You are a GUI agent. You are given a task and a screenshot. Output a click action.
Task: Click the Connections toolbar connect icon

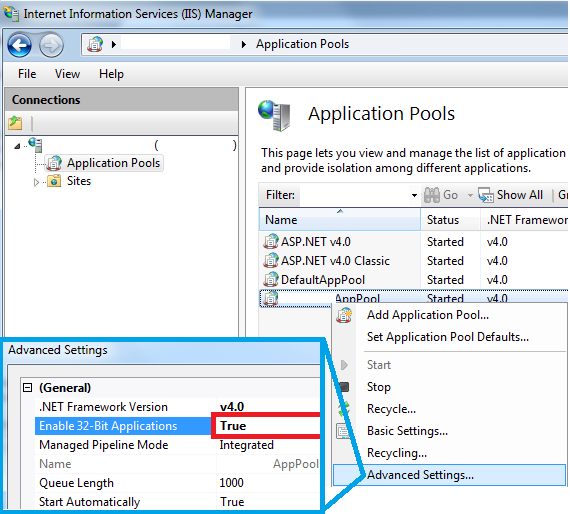tap(15, 123)
